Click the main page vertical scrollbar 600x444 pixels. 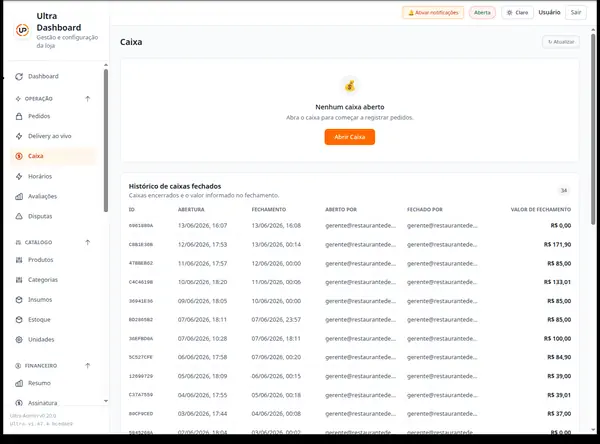(x=593, y=129)
